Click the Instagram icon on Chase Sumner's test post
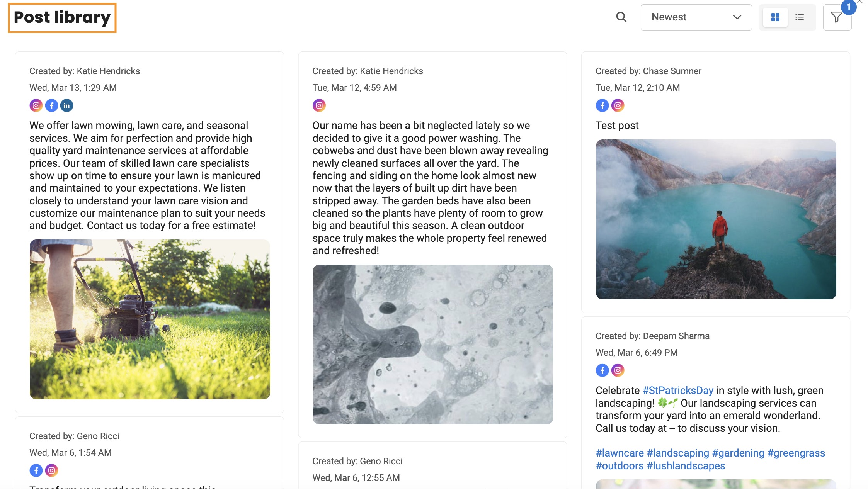Screen dimensions: 868x489 (618, 105)
